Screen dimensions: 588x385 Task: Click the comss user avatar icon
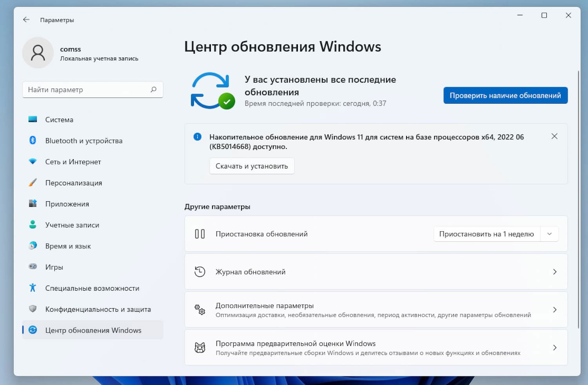click(38, 53)
